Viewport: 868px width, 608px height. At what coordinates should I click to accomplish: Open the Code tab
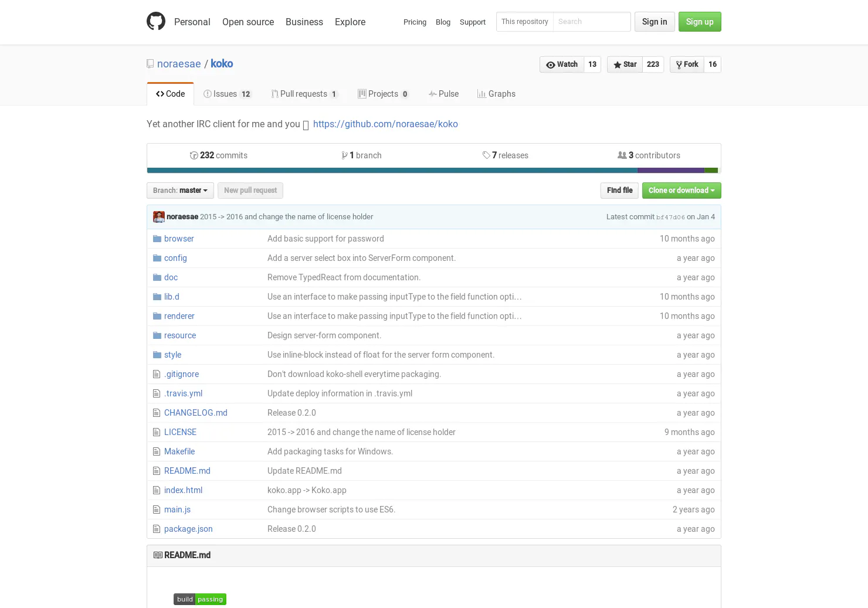click(x=170, y=94)
